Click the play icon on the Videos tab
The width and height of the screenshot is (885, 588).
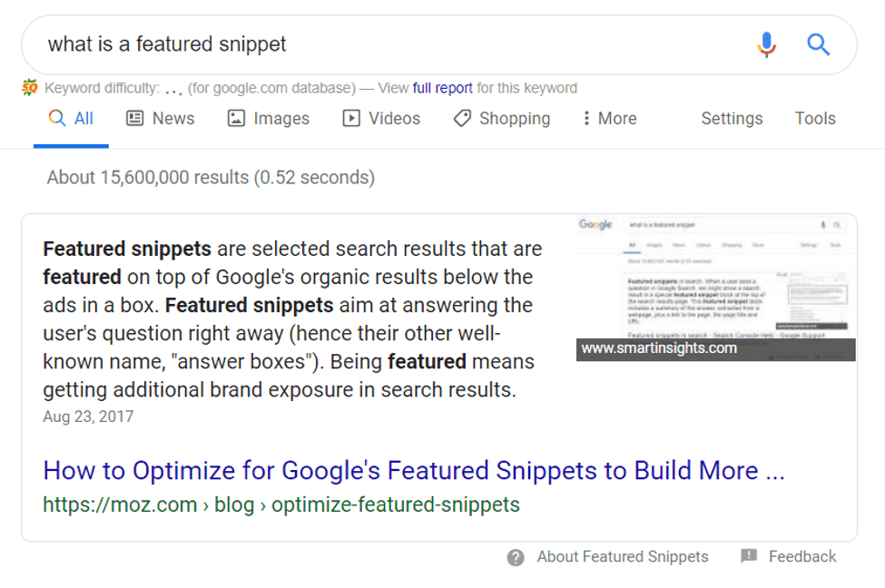349,118
